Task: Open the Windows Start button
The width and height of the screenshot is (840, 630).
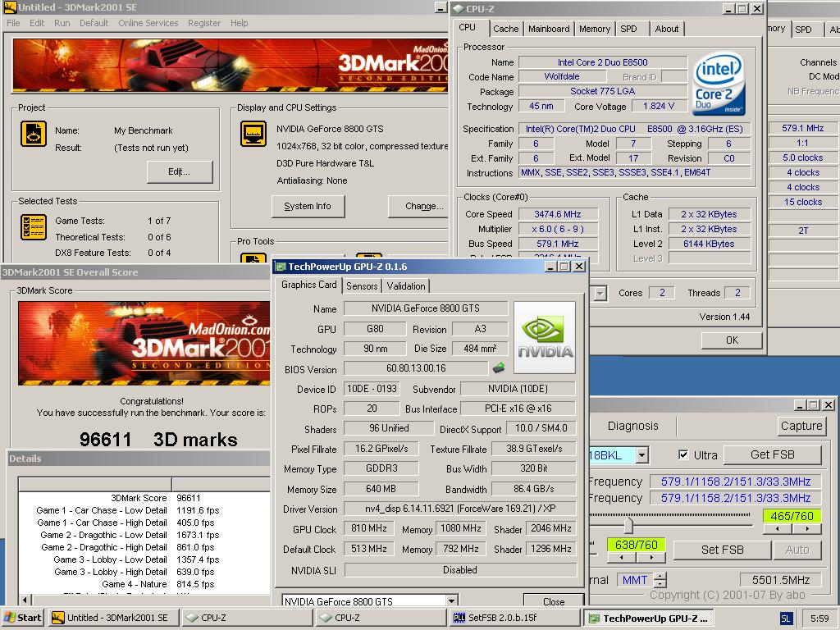Action: point(22,618)
